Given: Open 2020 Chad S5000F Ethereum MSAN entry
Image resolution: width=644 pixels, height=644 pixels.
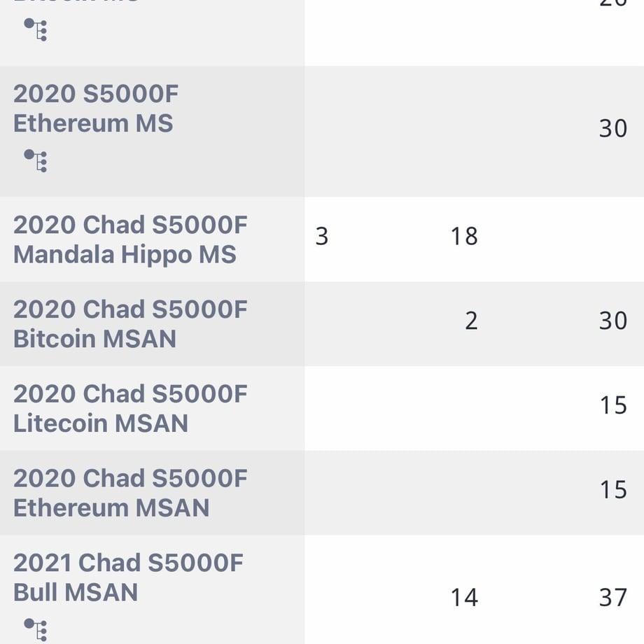Looking at the screenshot, I should point(130,493).
